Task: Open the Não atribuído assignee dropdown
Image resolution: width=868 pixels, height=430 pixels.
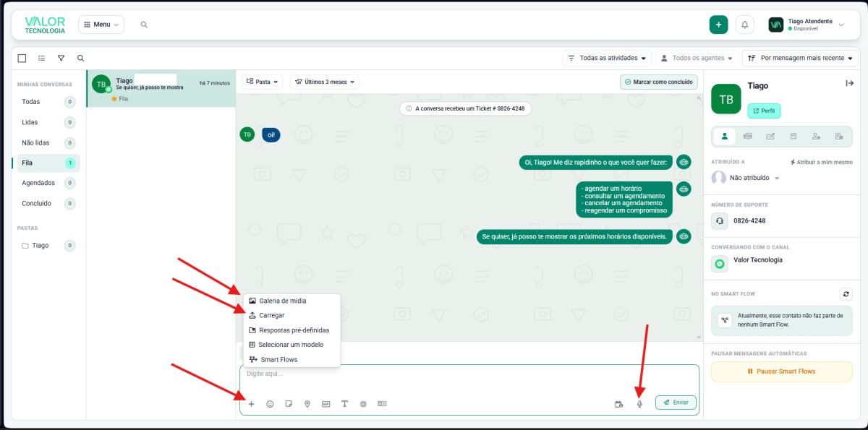Action: [x=746, y=177]
